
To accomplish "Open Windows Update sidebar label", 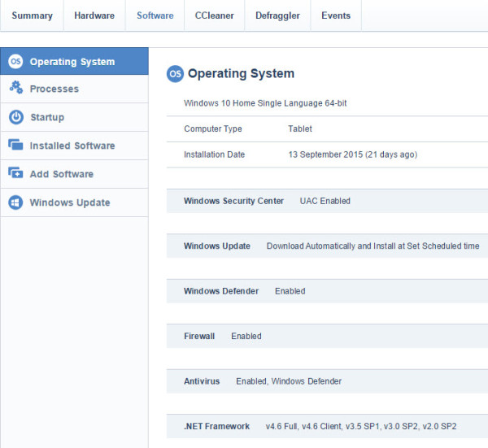I will (70, 202).
